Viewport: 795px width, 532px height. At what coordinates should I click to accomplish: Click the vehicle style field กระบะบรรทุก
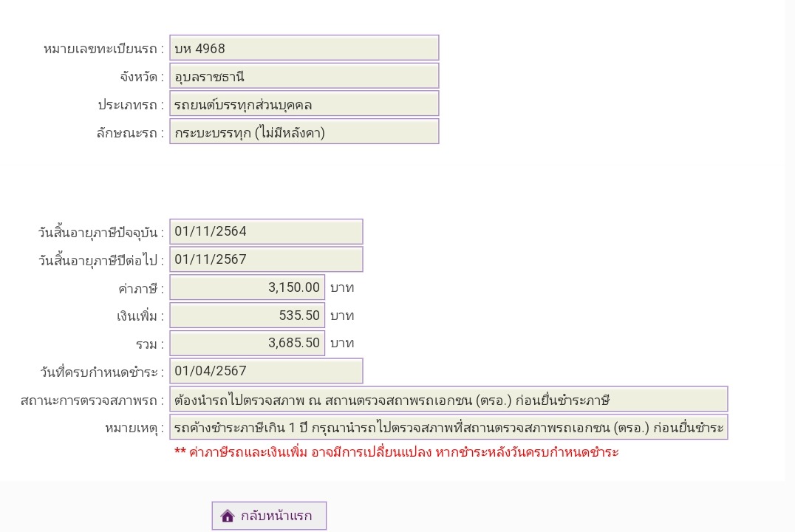pyautogui.click(x=304, y=132)
